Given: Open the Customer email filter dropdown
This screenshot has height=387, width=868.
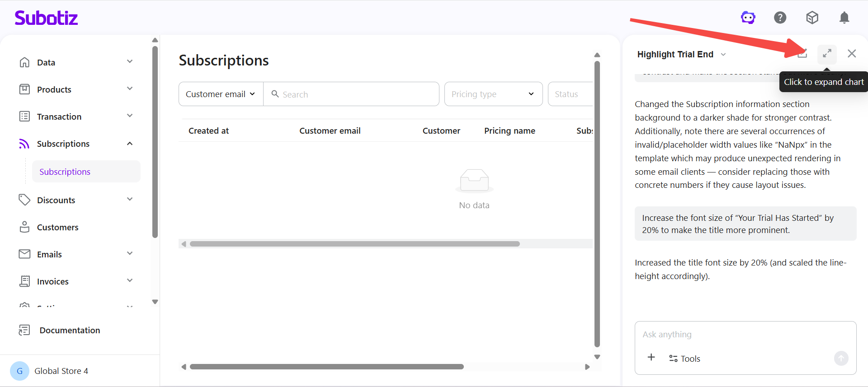Looking at the screenshot, I should pos(221,94).
